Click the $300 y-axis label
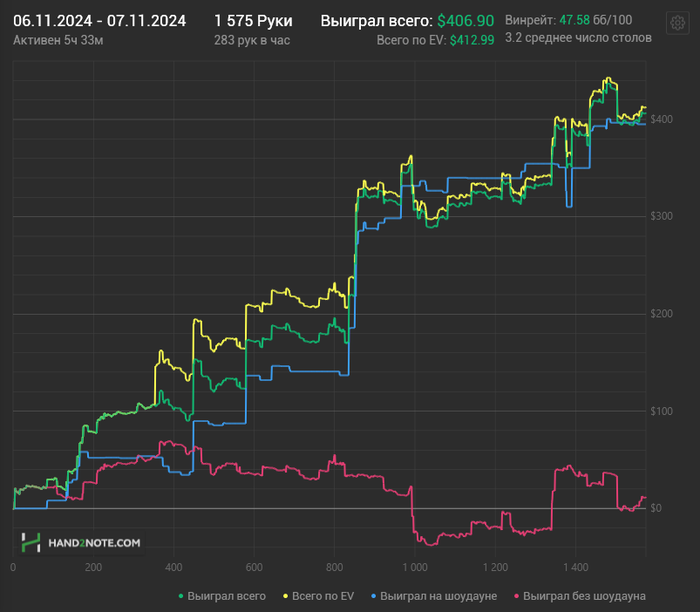The image size is (700, 612). click(661, 216)
